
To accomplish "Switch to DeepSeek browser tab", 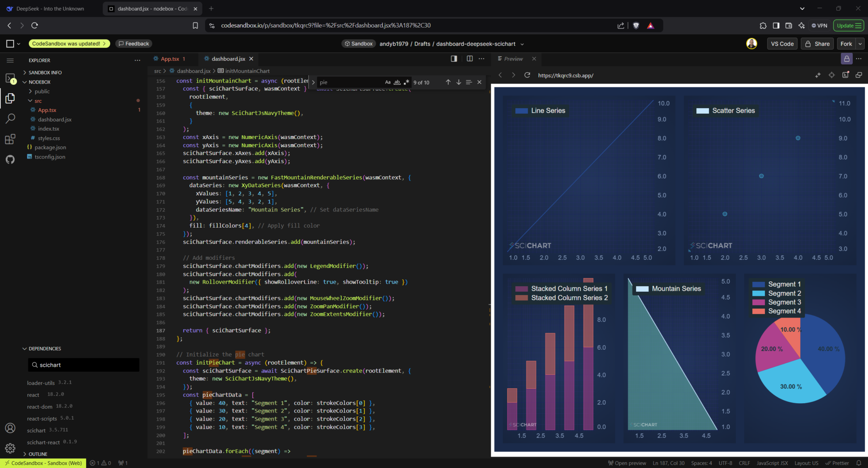I will coord(49,8).
